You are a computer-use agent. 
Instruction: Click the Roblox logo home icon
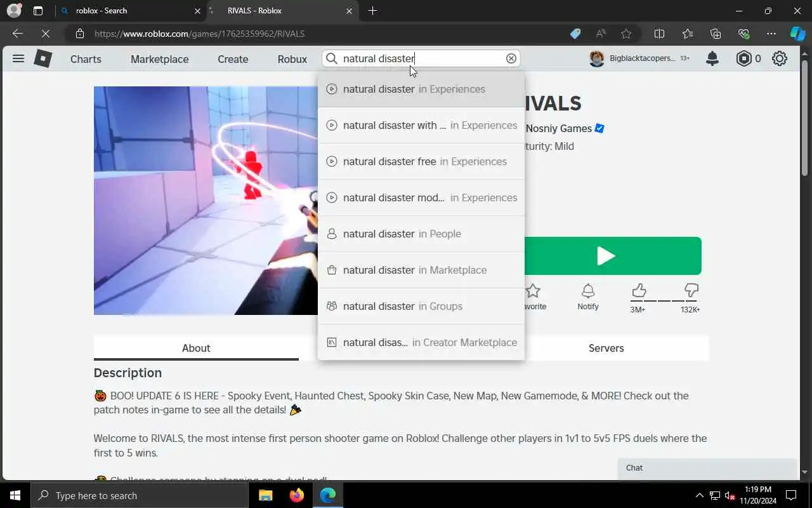[43, 58]
